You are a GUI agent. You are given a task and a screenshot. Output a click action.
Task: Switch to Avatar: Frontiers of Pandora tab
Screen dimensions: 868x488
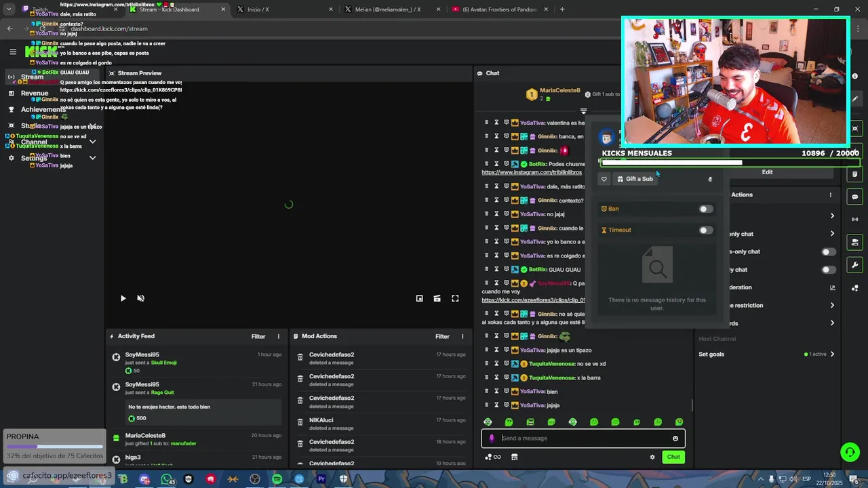pos(499,9)
